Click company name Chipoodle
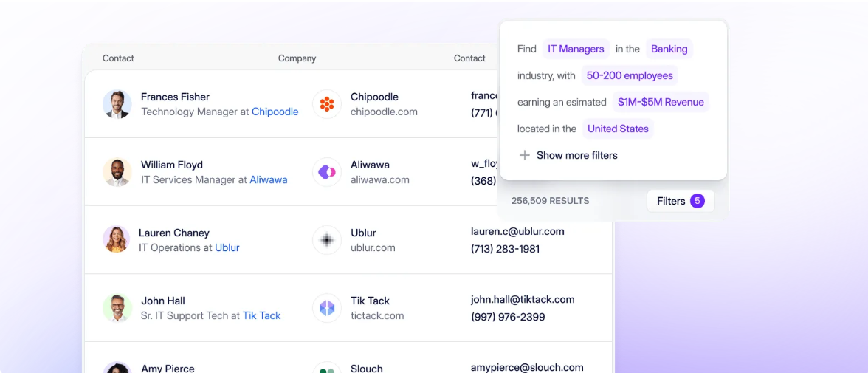The width and height of the screenshot is (868, 373). click(x=374, y=97)
